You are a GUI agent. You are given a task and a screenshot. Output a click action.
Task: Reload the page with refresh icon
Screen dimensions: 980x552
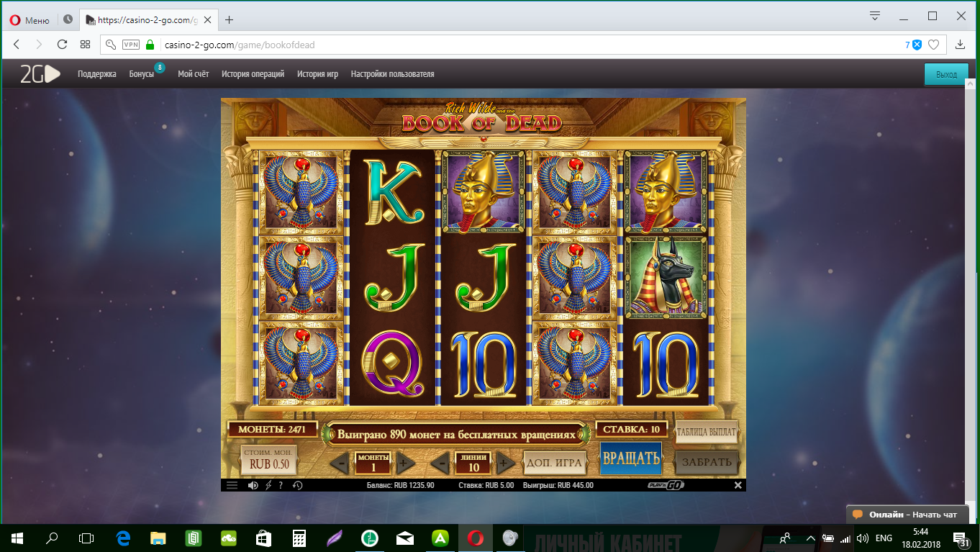pyautogui.click(x=62, y=45)
